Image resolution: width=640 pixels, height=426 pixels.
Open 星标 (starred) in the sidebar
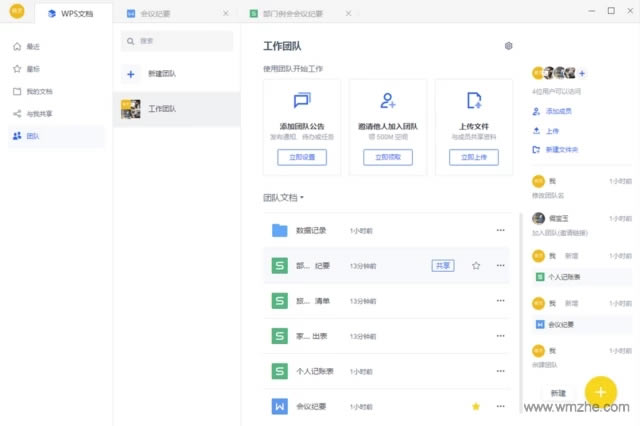[56, 69]
